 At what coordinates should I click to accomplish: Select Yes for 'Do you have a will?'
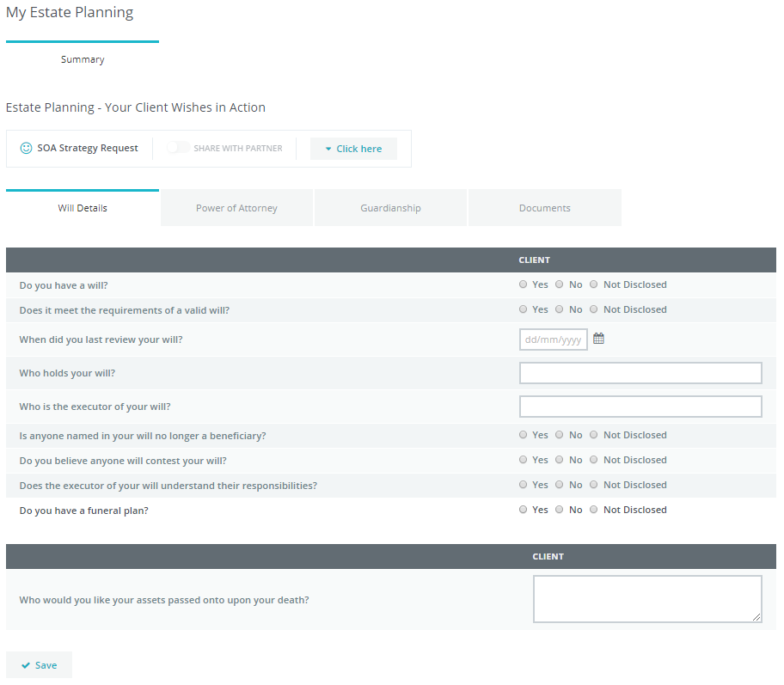point(524,284)
